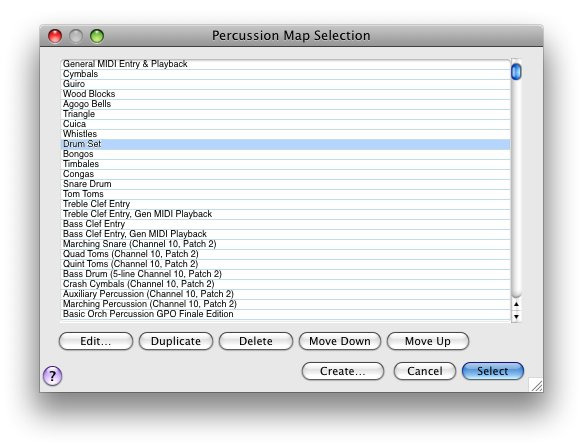Pick Auxiliary Percussion (Channel 10, Patch 2)
583x447 pixels.
286,295
